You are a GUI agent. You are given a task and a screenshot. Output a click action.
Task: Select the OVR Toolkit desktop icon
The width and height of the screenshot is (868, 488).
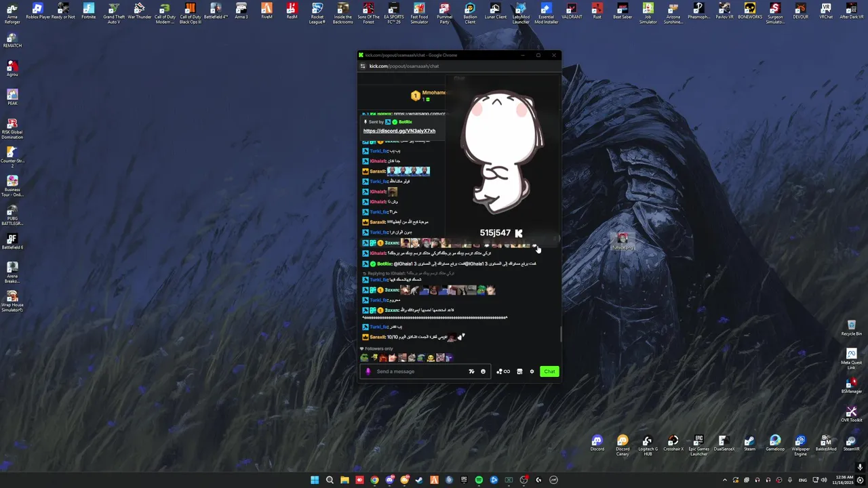(x=852, y=414)
